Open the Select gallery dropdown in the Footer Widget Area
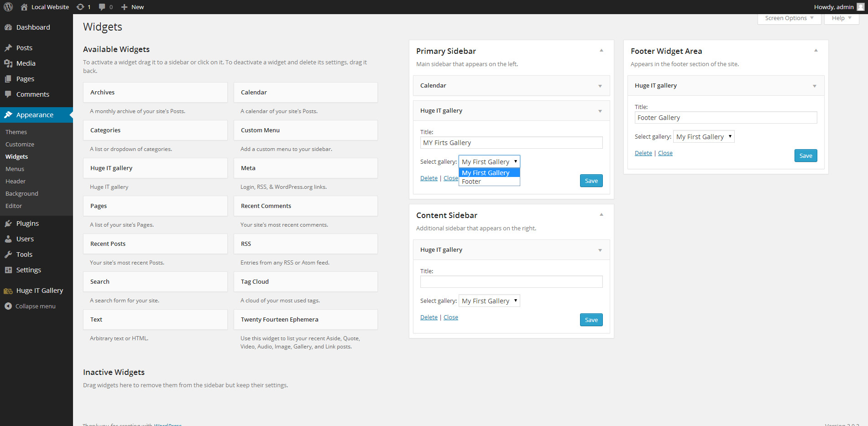Viewport: 868px width, 426px height. (x=704, y=136)
